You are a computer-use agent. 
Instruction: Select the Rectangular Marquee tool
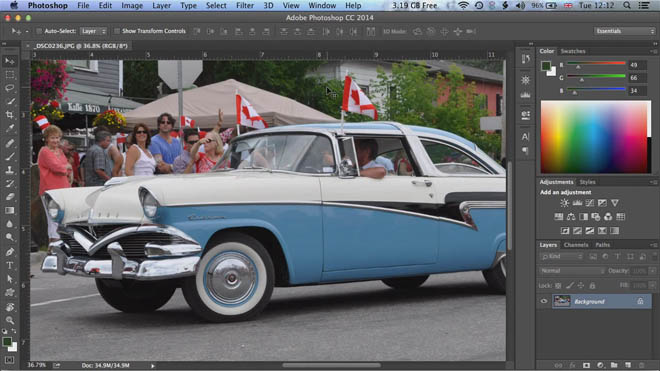tap(10, 75)
